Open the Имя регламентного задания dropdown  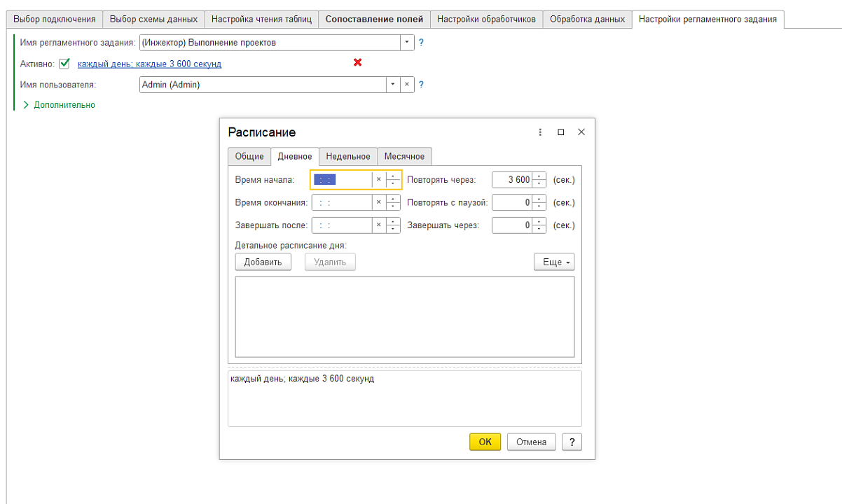[407, 43]
